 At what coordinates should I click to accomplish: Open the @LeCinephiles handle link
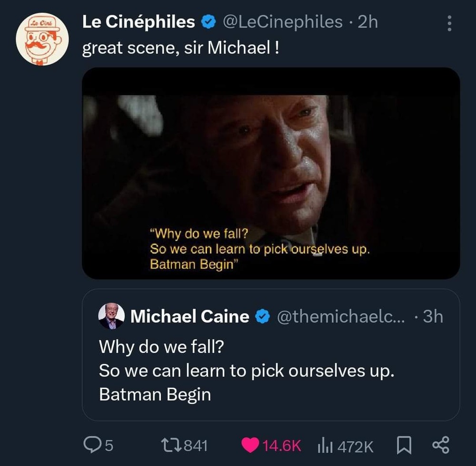(282, 22)
